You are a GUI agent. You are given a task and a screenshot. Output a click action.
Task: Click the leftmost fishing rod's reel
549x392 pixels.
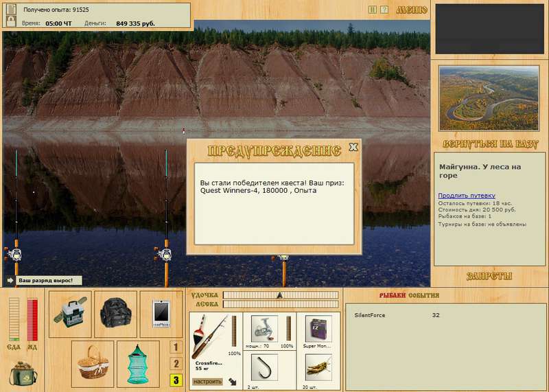[x=14, y=254]
